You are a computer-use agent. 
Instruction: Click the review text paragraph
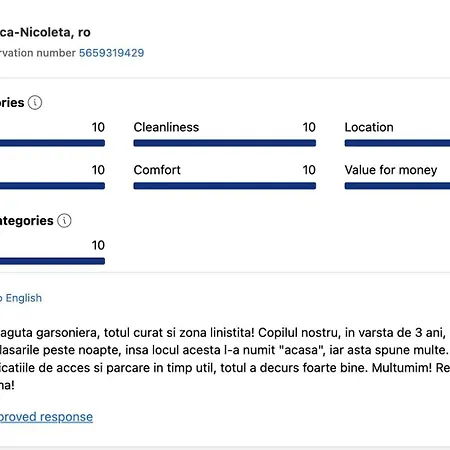click(x=225, y=359)
